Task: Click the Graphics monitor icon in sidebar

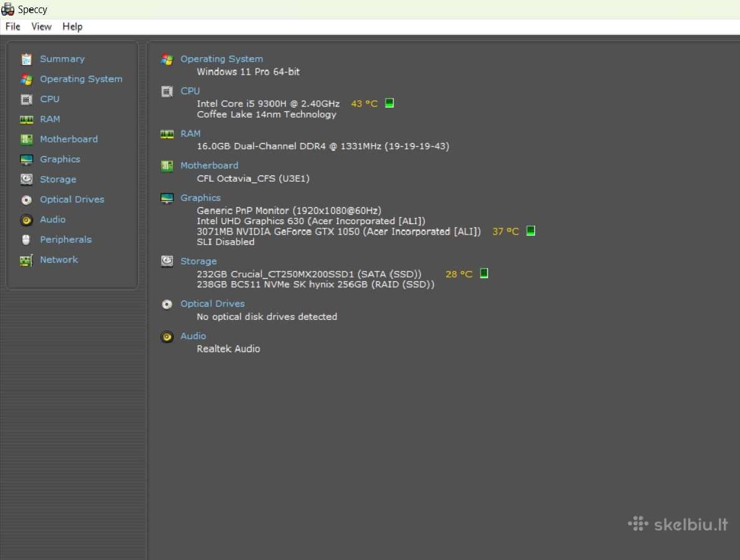Action: 26,159
